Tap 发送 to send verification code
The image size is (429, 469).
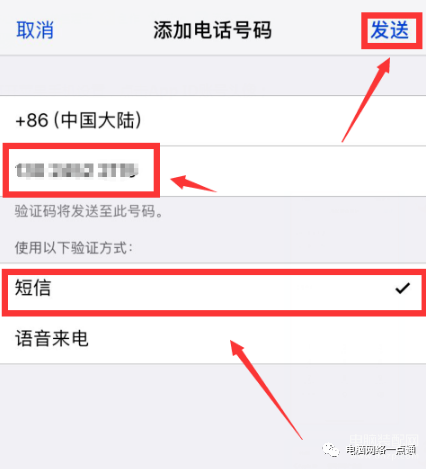point(390,30)
